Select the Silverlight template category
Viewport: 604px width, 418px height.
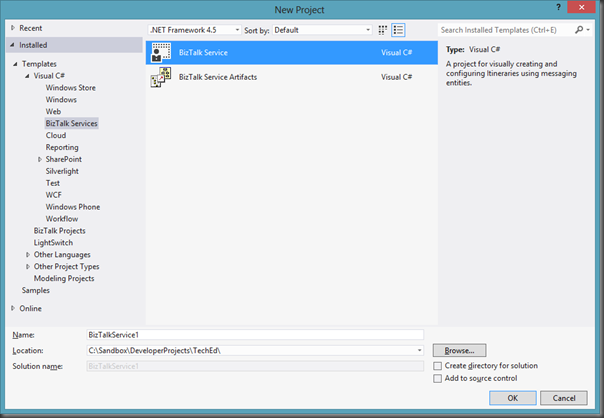62,171
